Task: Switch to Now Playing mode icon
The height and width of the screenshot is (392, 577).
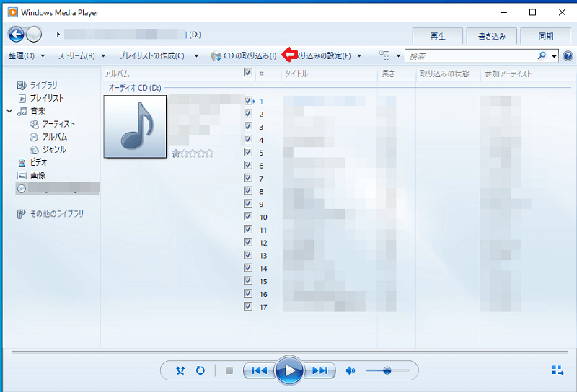Action: click(x=558, y=370)
